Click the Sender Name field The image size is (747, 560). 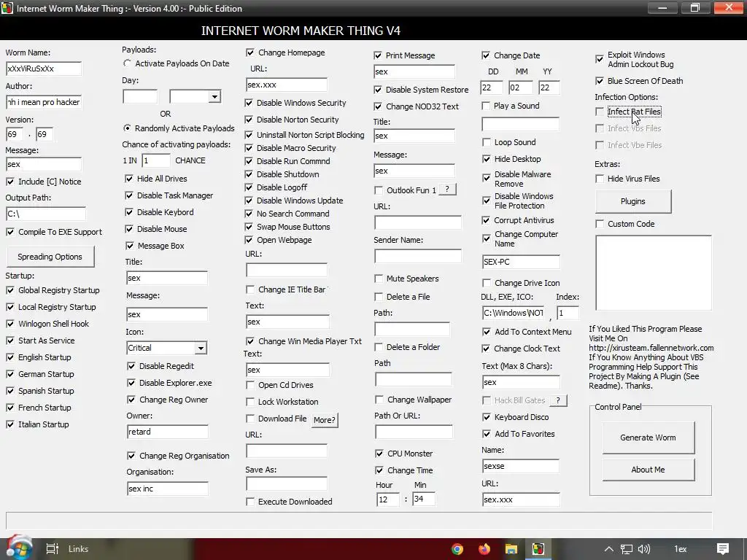(418, 256)
